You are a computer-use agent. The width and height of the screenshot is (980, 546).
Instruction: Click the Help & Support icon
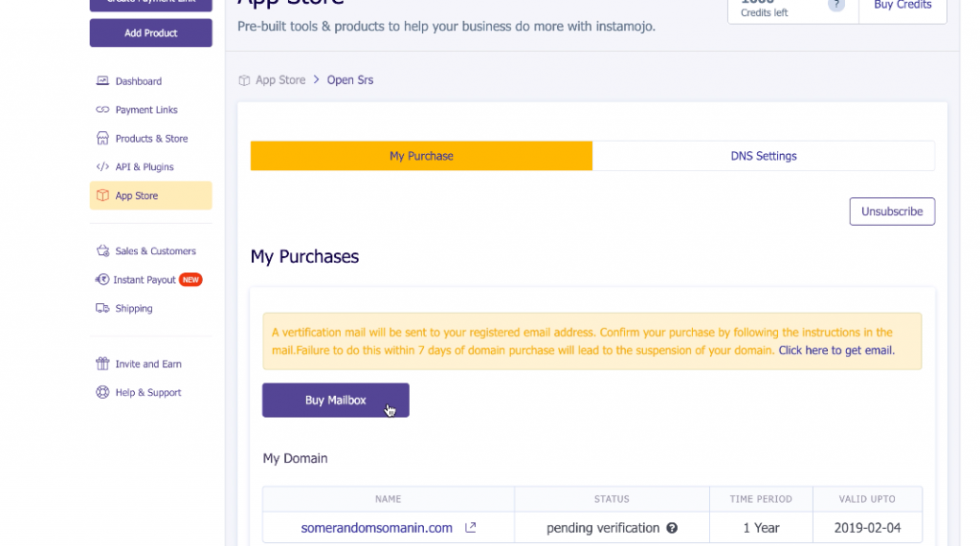click(x=102, y=393)
